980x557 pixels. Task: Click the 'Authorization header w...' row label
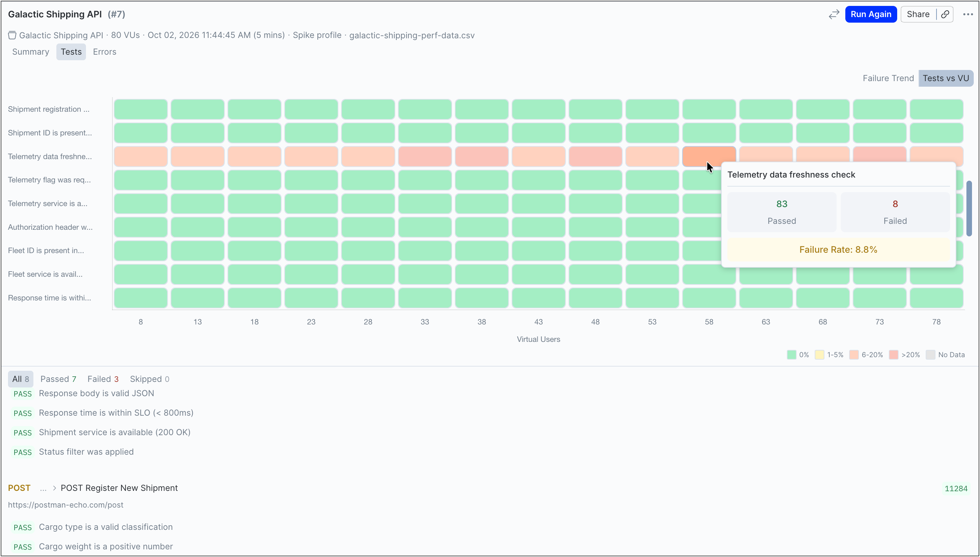[x=50, y=227]
